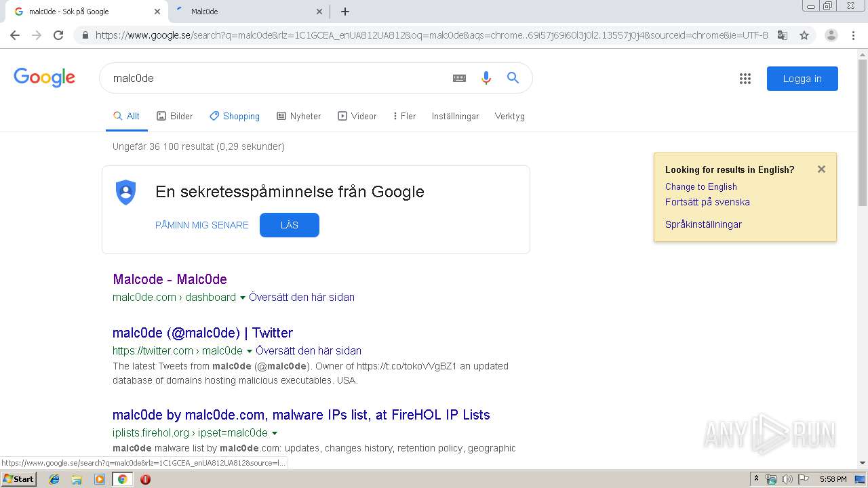
Task: Click the privacy shield icon
Action: click(x=126, y=192)
